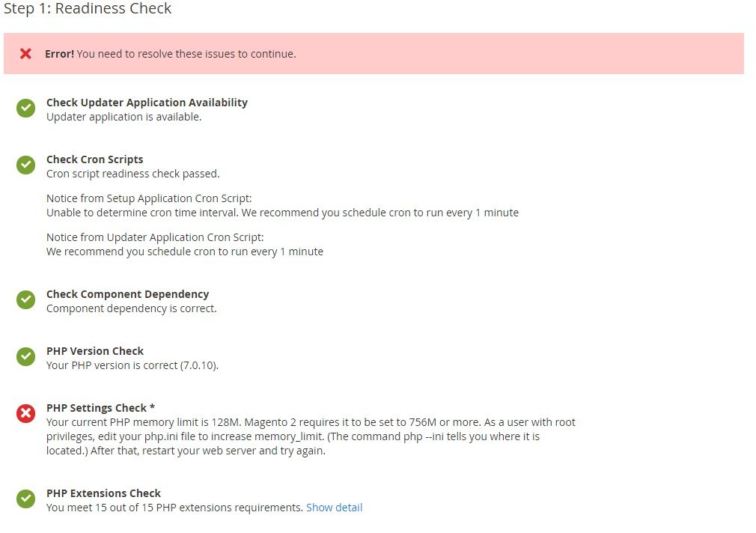
Task: Click the PHP memory limit error paragraph
Action: pos(311,436)
